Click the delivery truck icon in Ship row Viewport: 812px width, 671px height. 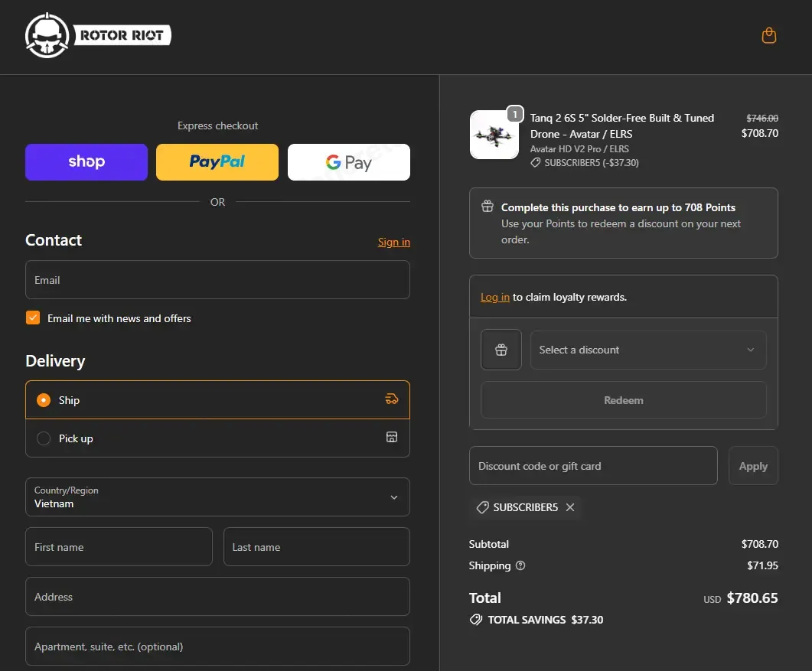tap(392, 399)
